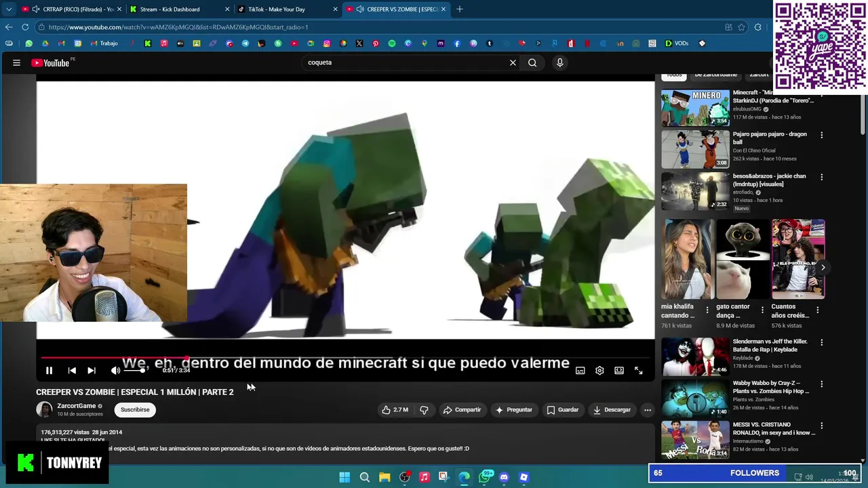Viewport: 868px width, 488px height.
Task: Skip to previous video in playlist
Action: point(72,371)
